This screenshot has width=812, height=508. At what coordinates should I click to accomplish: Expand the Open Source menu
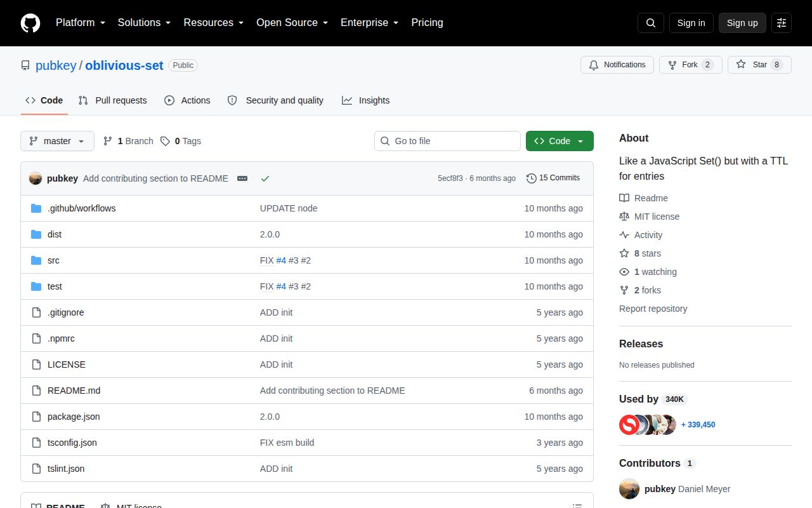pos(292,23)
